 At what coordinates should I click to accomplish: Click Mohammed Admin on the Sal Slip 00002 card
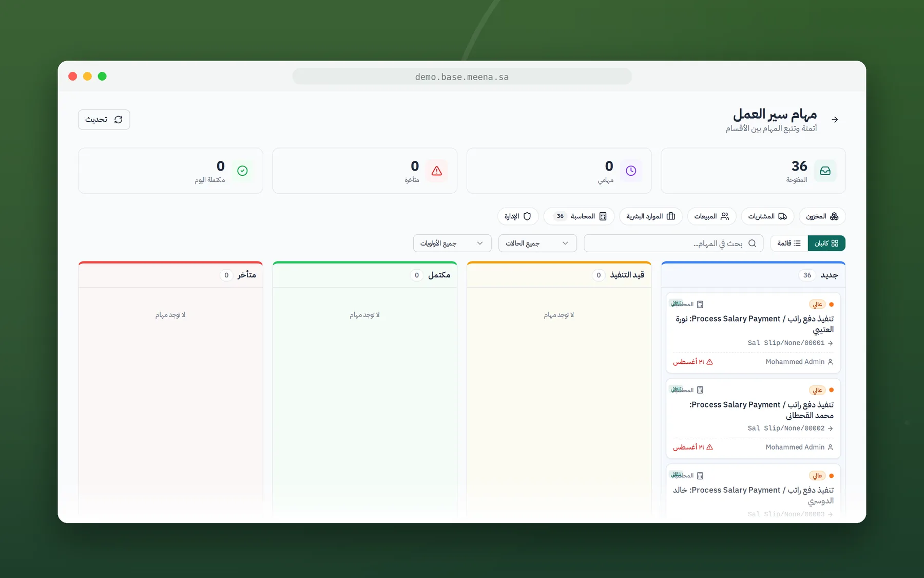(x=799, y=448)
